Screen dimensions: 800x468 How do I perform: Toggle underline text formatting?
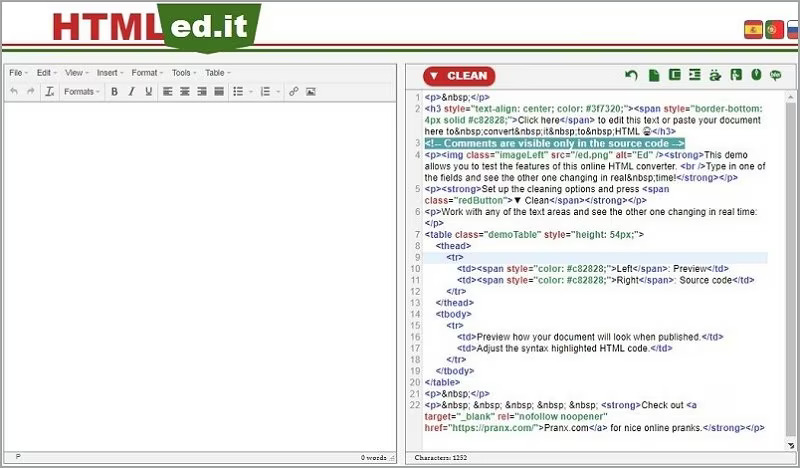coord(148,91)
